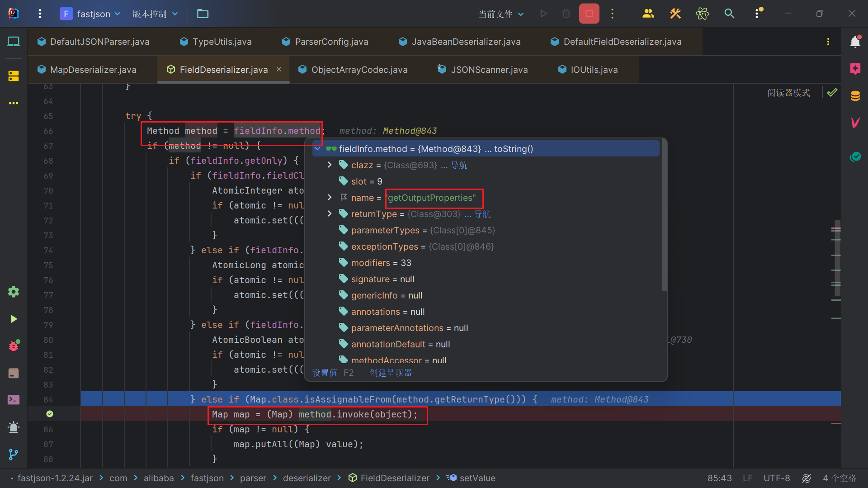Toggle the breakpoint on line 85
Viewport: 868px width, 488px height.
50,414
